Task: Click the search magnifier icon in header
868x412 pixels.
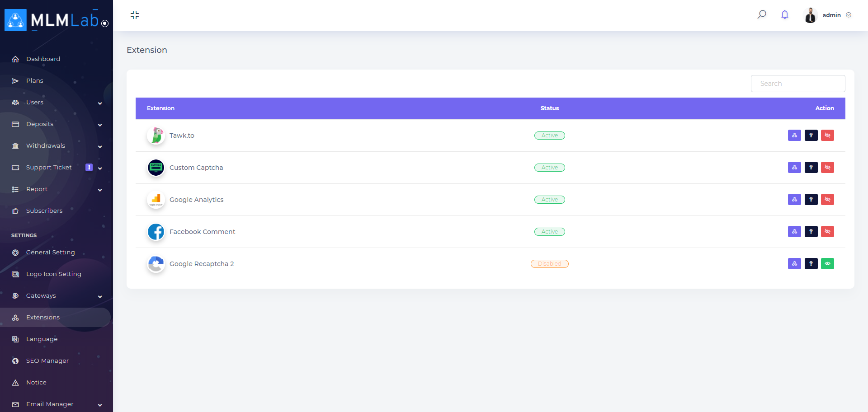Action: (x=762, y=14)
